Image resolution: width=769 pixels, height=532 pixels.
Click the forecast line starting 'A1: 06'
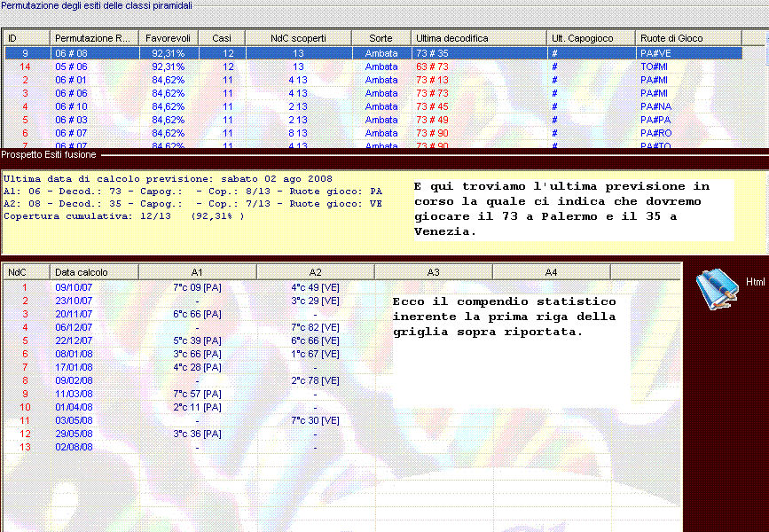[192, 192]
